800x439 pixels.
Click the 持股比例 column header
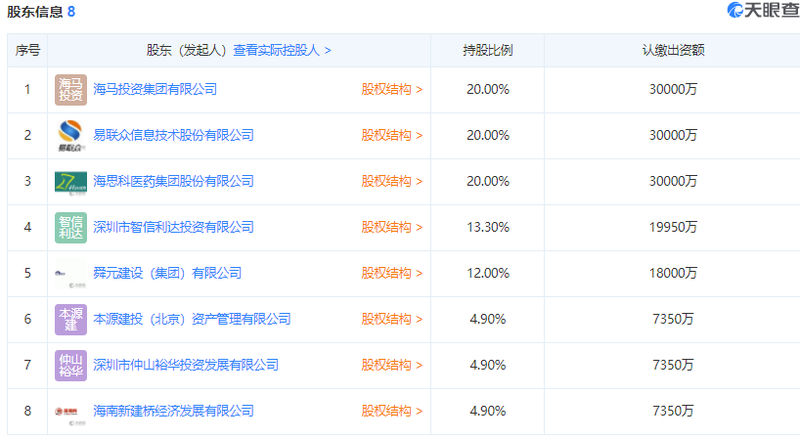pos(488,50)
